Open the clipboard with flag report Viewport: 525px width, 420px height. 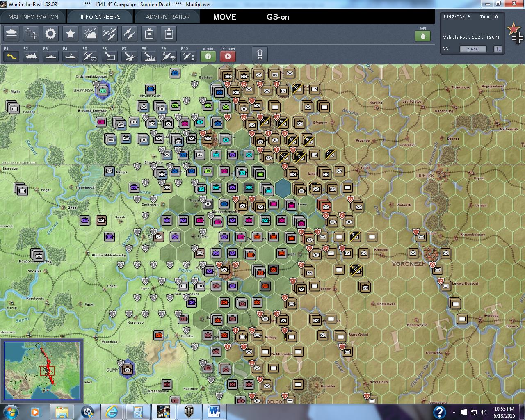pyautogui.click(x=149, y=34)
